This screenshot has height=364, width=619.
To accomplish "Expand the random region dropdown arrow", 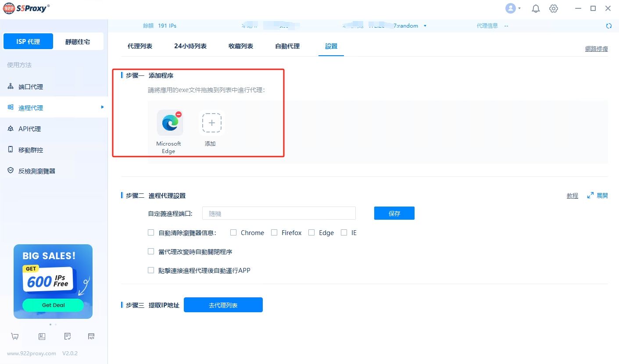I will point(425,26).
